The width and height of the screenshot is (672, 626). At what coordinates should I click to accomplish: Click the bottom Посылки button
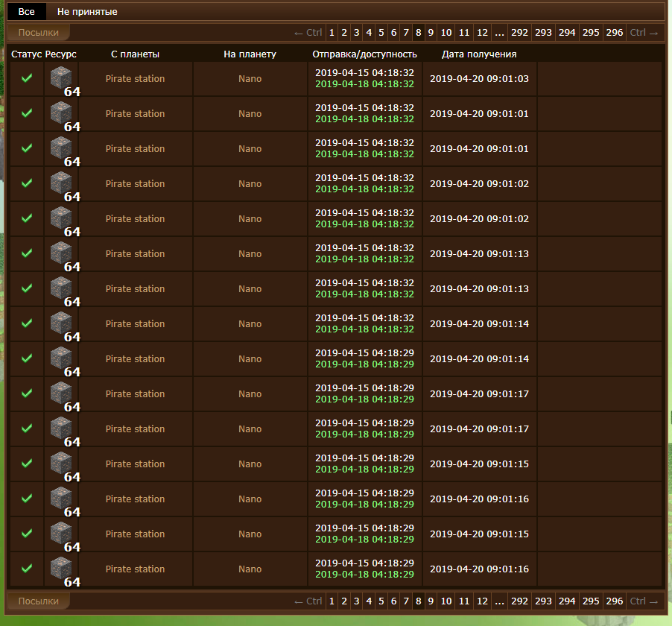(39, 601)
